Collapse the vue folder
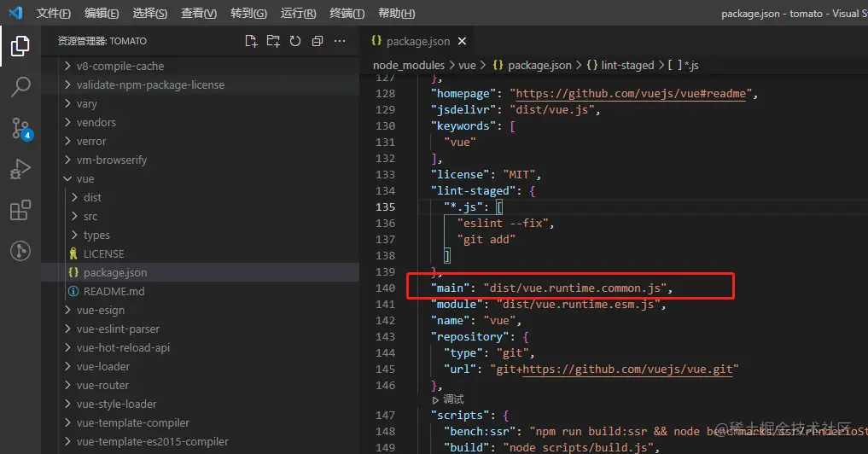This screenshot has width=868, height=454. (x=200, y=179)
